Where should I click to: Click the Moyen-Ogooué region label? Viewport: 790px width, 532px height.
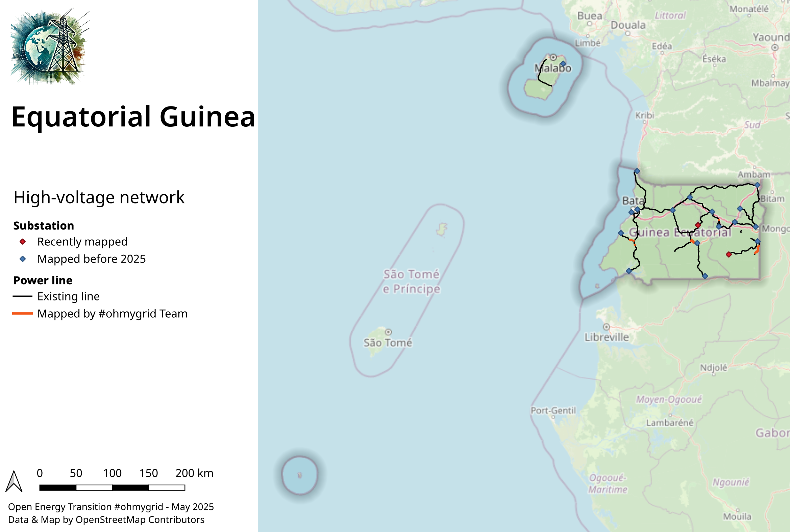pyautogui.click(x=669, y=400)
